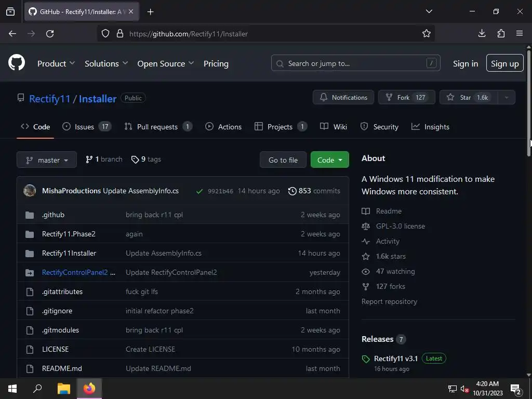Open a new tab with plus
Screen dimensions: 532x399
(x=150, y=12)
